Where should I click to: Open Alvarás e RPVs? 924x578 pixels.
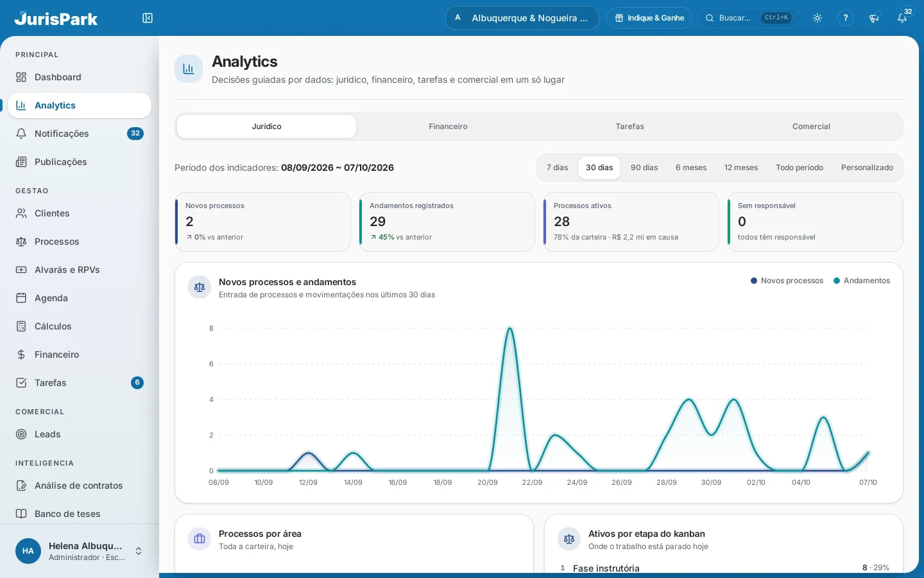click(80, 270)
